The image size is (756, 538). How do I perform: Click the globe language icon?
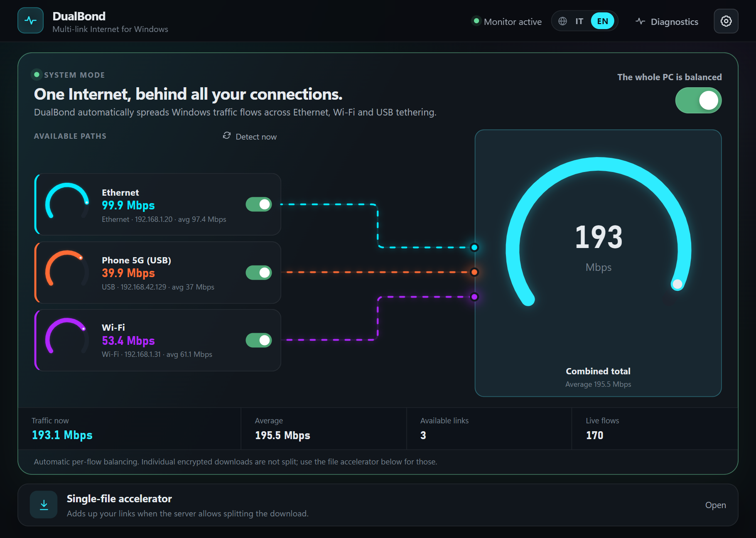coord(562,21)
